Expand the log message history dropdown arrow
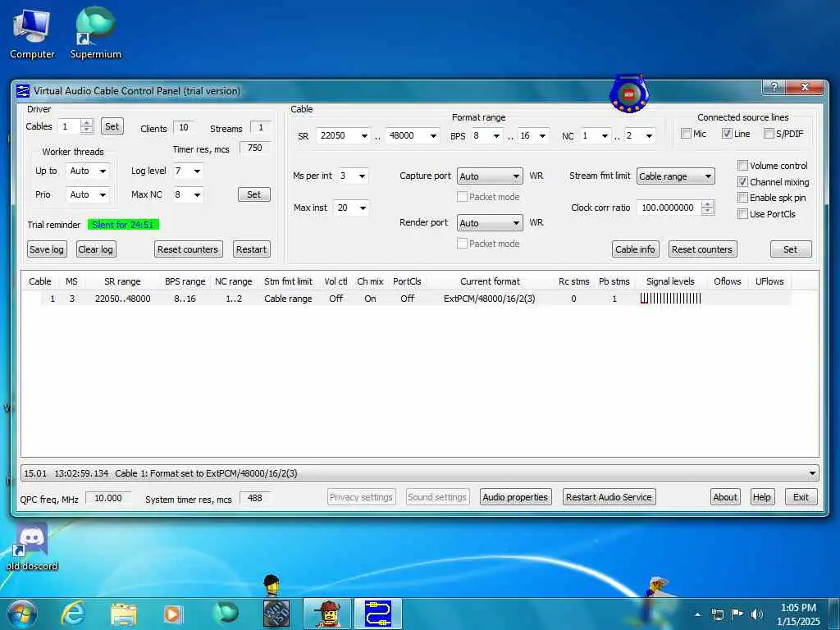This screenshot has width=840, height=630. (x=812, y=473)
